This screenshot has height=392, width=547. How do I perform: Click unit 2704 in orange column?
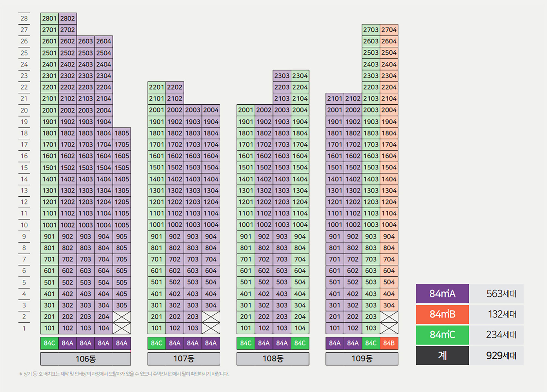[x=389, y=30]
